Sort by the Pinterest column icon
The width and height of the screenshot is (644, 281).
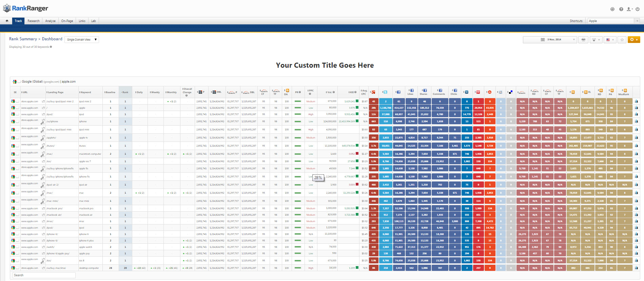click(x=478, y=92)
